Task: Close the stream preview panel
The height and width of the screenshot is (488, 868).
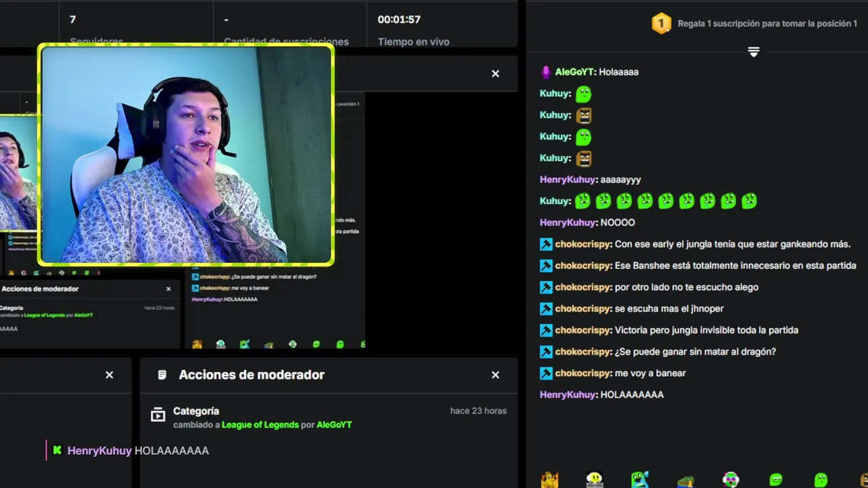Action: [495, 74]
